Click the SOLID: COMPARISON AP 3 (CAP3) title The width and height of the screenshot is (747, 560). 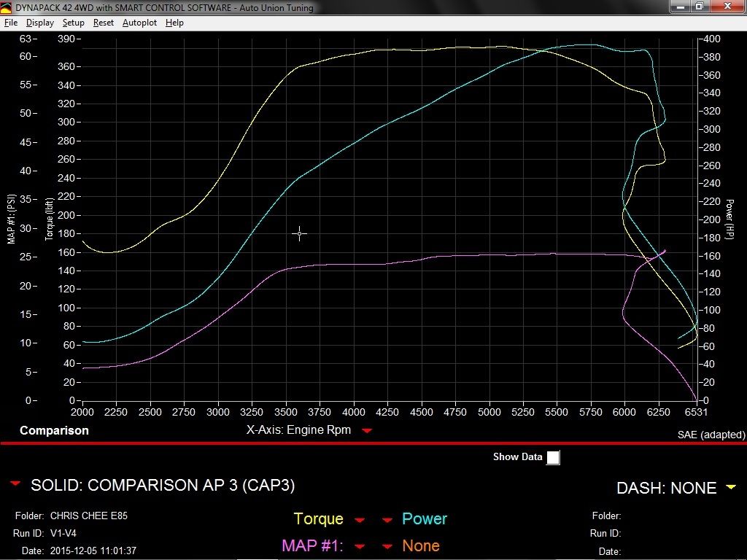point(163,485)
